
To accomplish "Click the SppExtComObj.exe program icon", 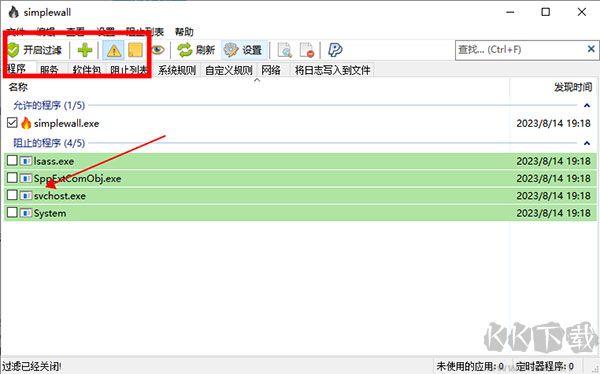I will point(26,178).
